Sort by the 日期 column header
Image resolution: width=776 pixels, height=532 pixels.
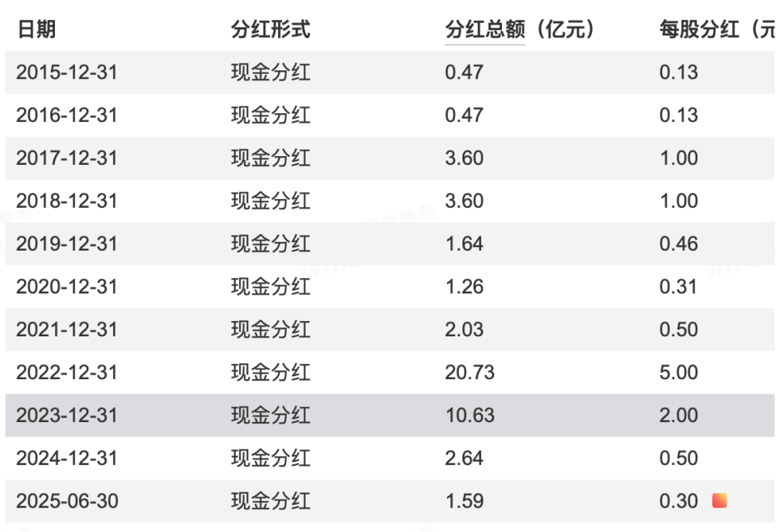click(x=36, y=30)
